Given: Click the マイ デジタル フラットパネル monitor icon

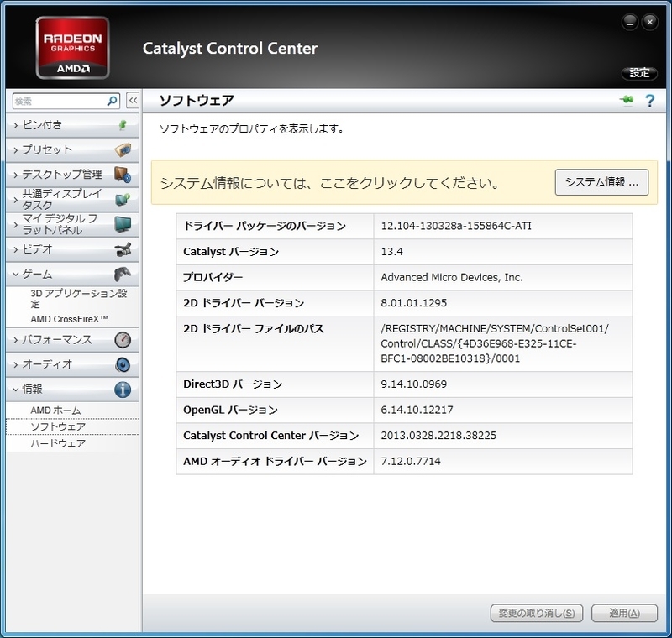Looking at the screenshot, I should [x=123, y=224].
